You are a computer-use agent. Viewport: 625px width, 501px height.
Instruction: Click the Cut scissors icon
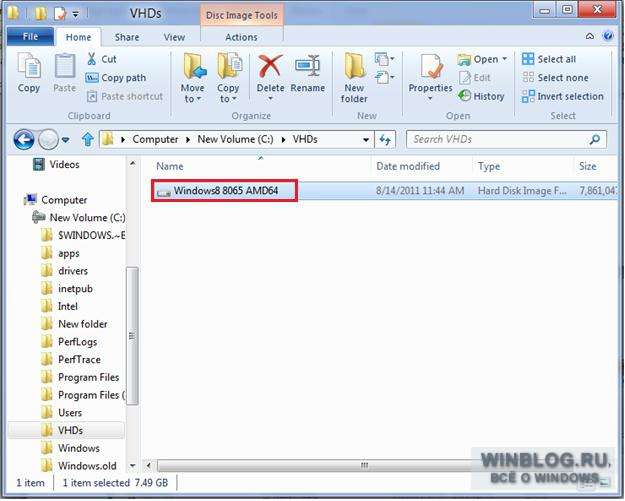(92, 59)
